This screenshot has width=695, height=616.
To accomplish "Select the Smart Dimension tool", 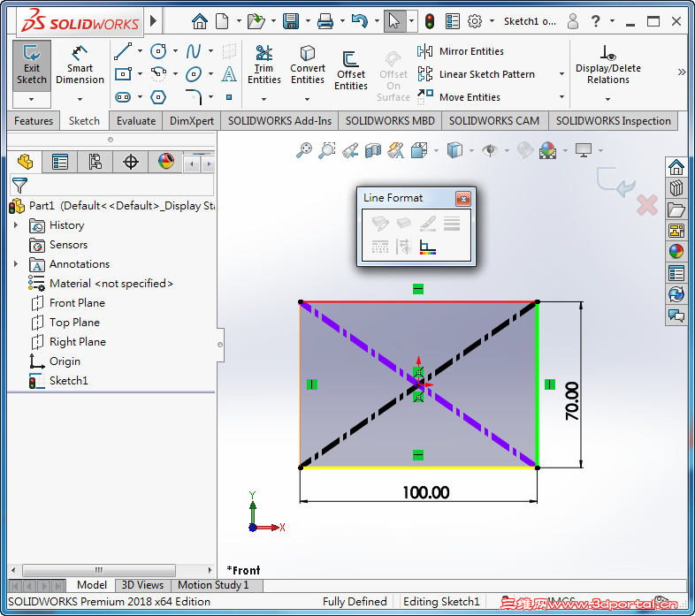I will tap(80, 65).
